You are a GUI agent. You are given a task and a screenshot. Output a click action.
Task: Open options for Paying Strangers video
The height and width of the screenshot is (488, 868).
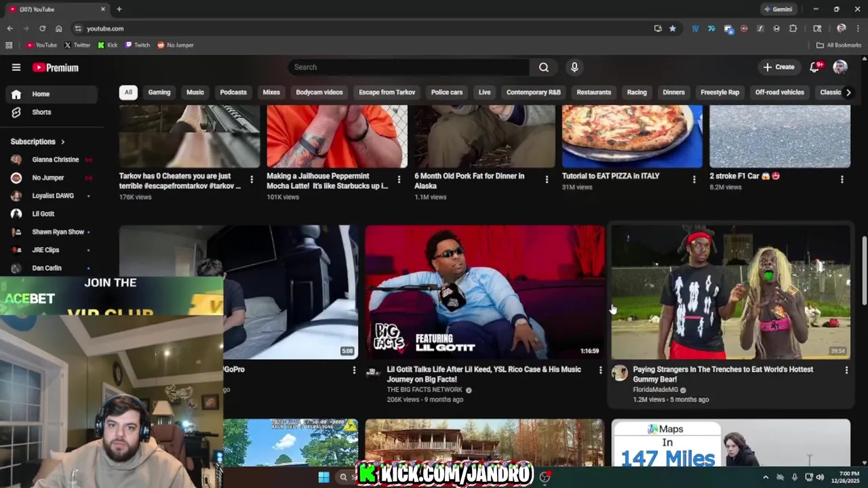846,370
